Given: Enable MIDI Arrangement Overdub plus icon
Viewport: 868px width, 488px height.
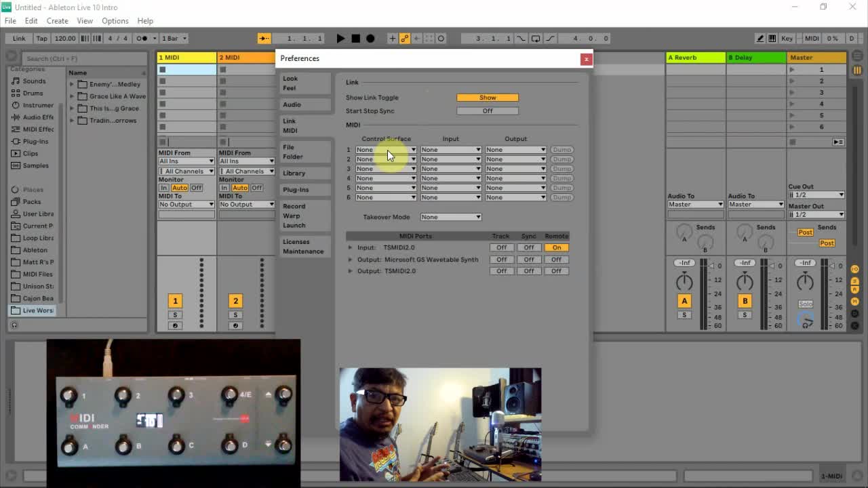Looking at the screenshot, I should pyautogui.click(x=392, y=39).
